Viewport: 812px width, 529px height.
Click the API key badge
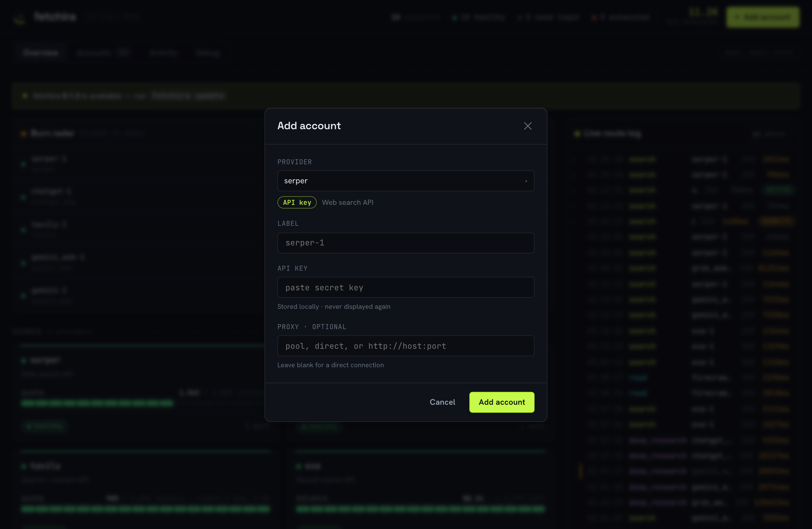[x=297, y=202]
